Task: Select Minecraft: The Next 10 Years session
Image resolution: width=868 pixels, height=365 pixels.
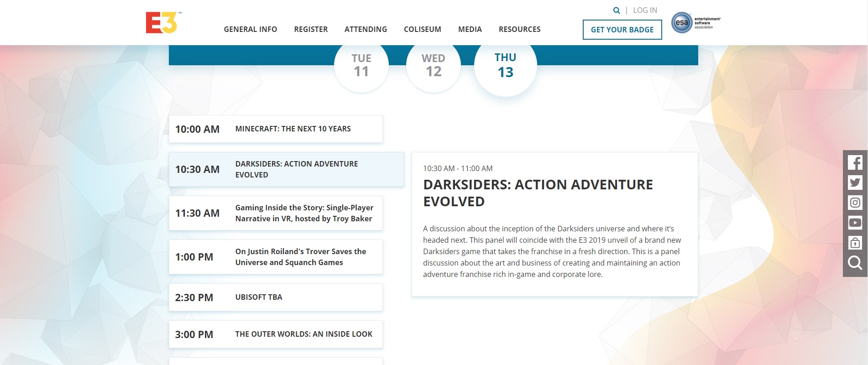Action: coord(276,129)
